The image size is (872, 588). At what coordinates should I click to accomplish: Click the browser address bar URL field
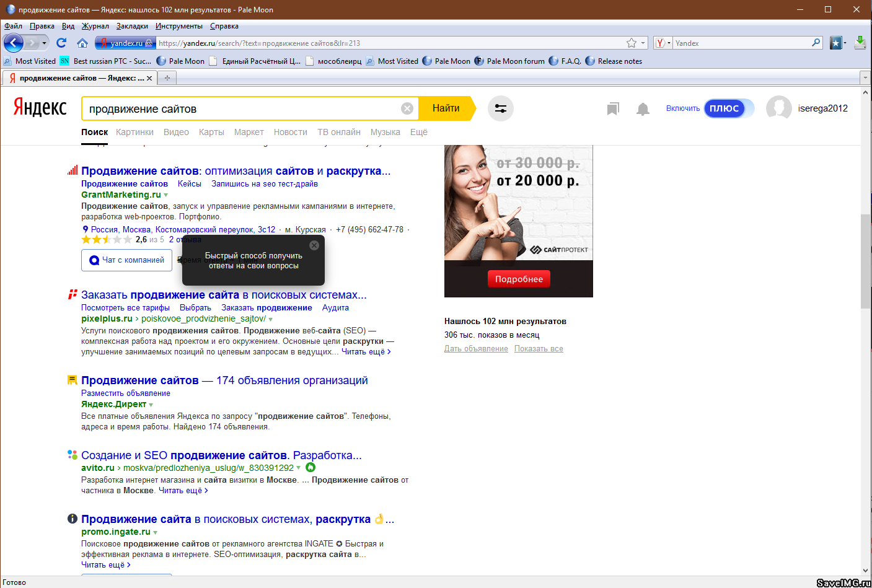(x=390, y=43)
